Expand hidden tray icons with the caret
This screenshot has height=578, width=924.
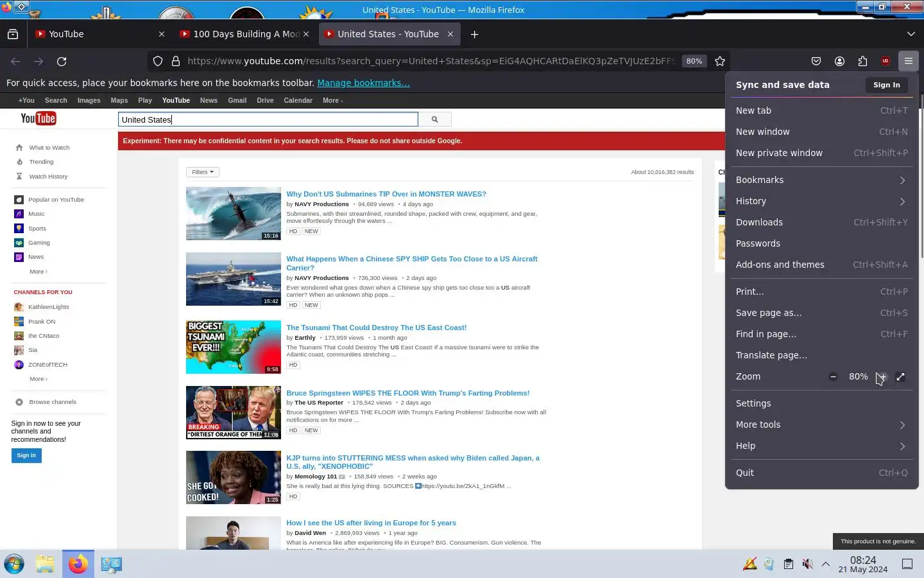[826, 564]
